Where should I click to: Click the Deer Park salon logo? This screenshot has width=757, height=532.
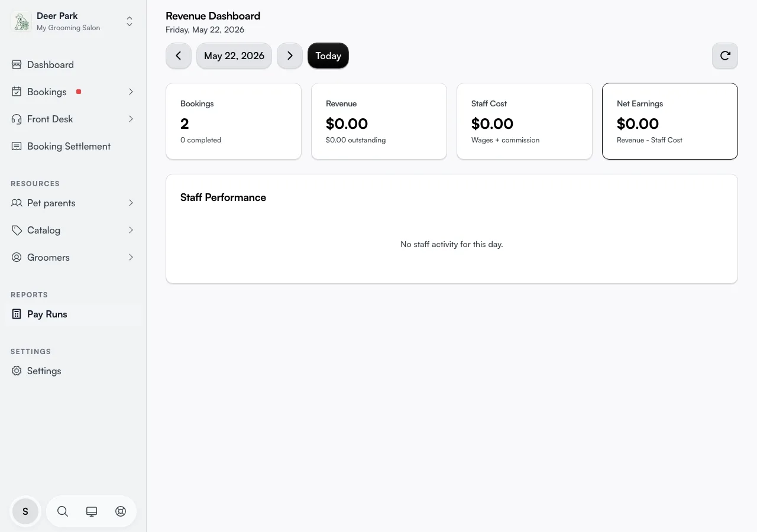point(21,22)
